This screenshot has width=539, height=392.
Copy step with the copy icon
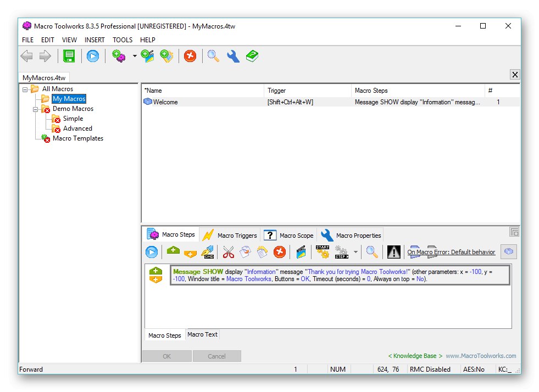[x=245, y=252]
